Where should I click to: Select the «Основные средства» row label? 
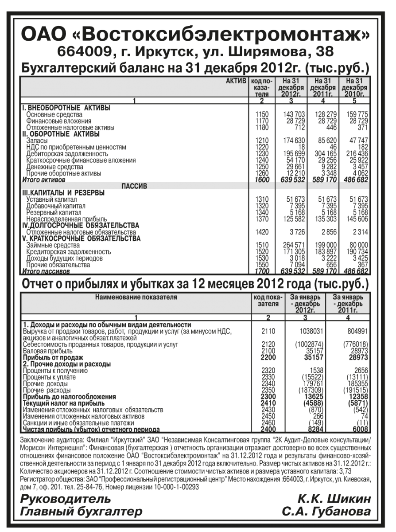(54, 114)
